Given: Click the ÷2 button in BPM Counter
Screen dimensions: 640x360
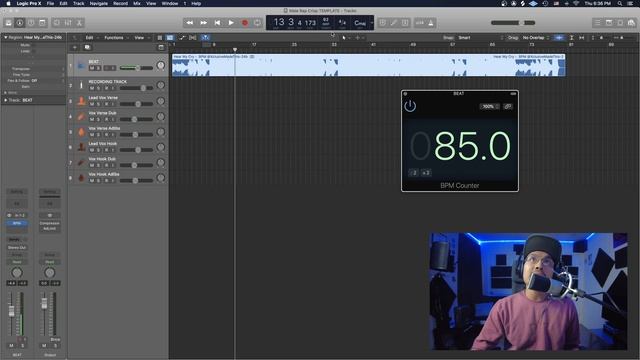Looking at the screenshot, I should click(x=413, y=173).
